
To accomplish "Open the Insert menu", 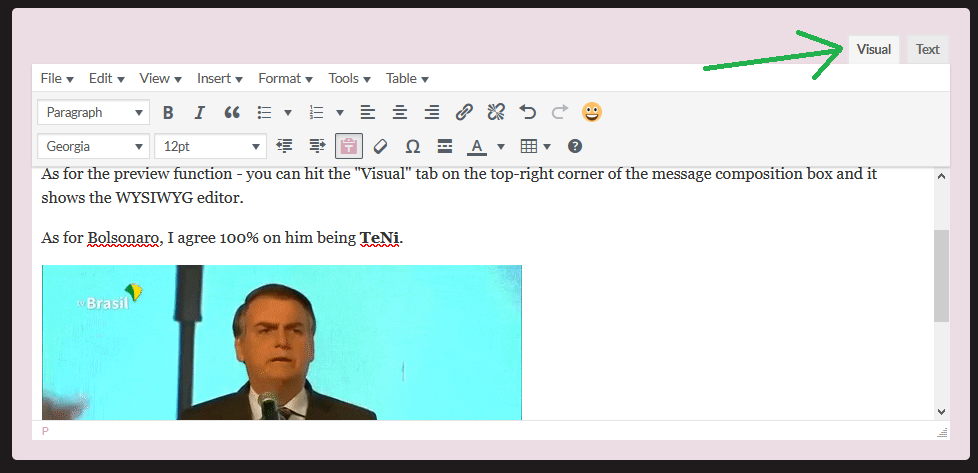I will [220, 79].
